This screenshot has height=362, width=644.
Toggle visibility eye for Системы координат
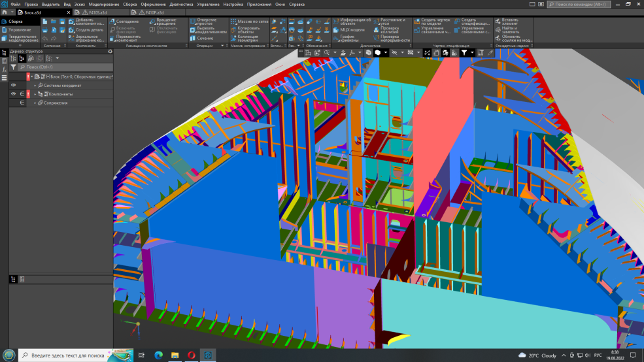13,85
